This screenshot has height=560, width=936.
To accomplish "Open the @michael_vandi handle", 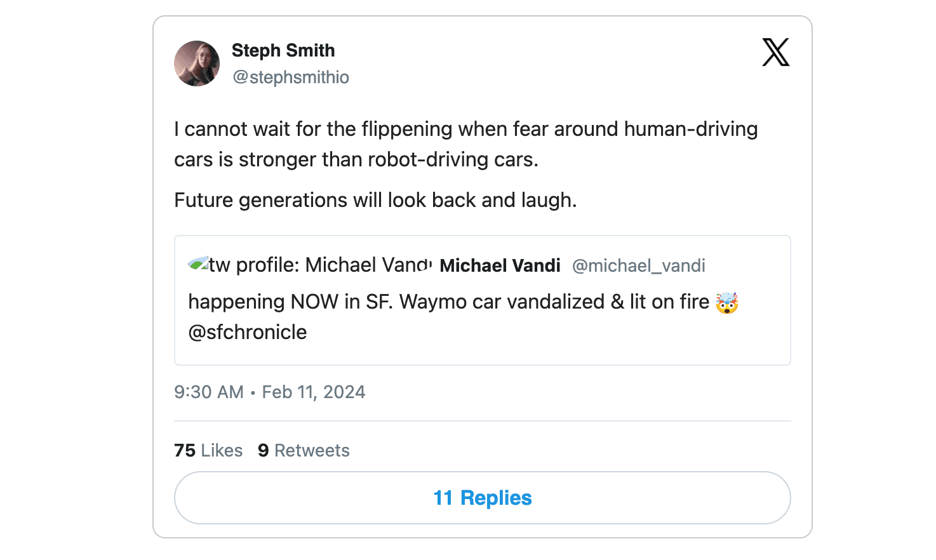I will [x=638, y=265].
